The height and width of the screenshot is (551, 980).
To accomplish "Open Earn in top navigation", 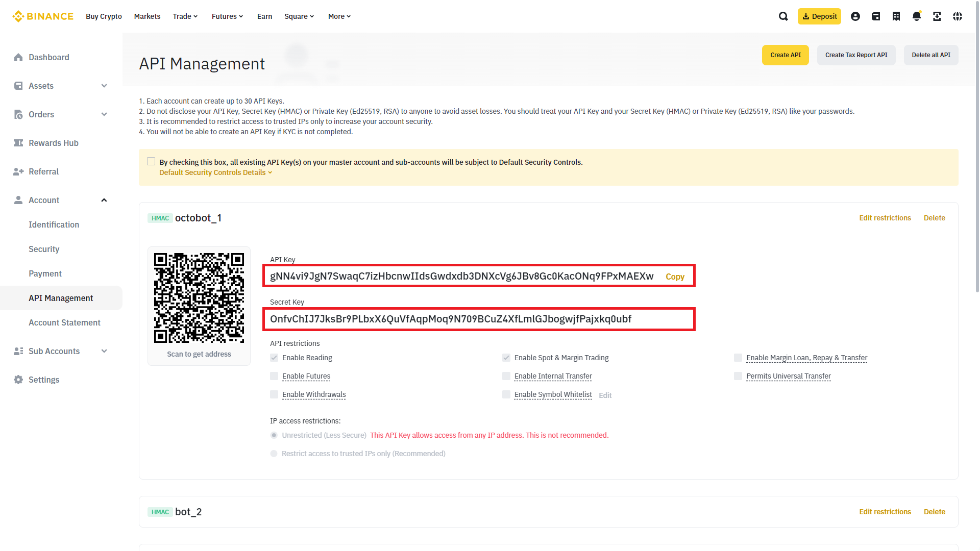I will coord(264,16).
